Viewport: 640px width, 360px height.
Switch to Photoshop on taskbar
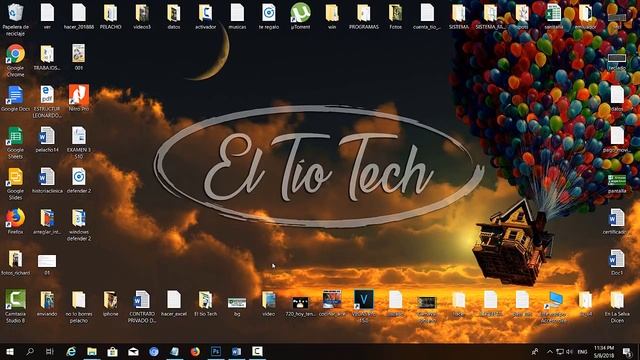click(x=216, y=352)
